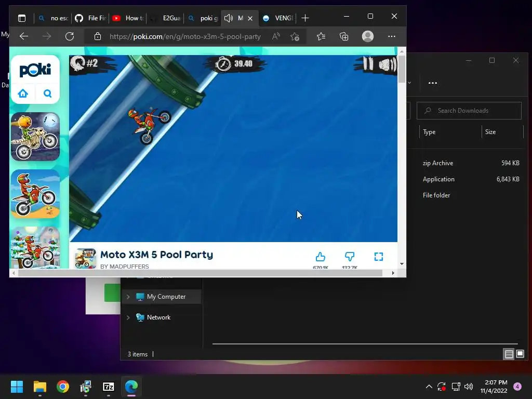532x399 pixels.
Task: Select Network in File Explorer
Action: (159, 317)
